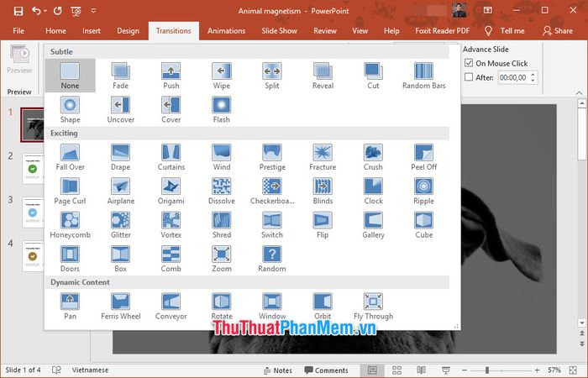Viewport: 588px width, 378px height.
Task: Open the File tab
Action: point(18,31)
